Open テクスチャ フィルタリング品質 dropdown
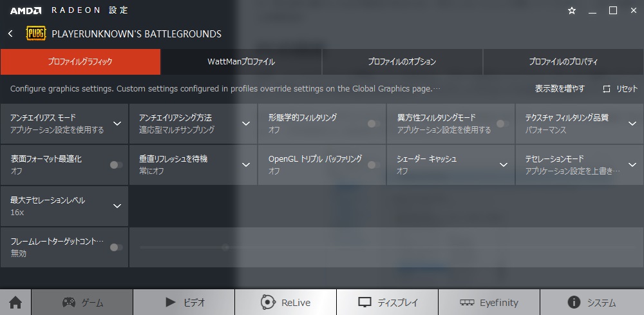Viewport: 644px width, 315px height. click(x=632, y=124)
